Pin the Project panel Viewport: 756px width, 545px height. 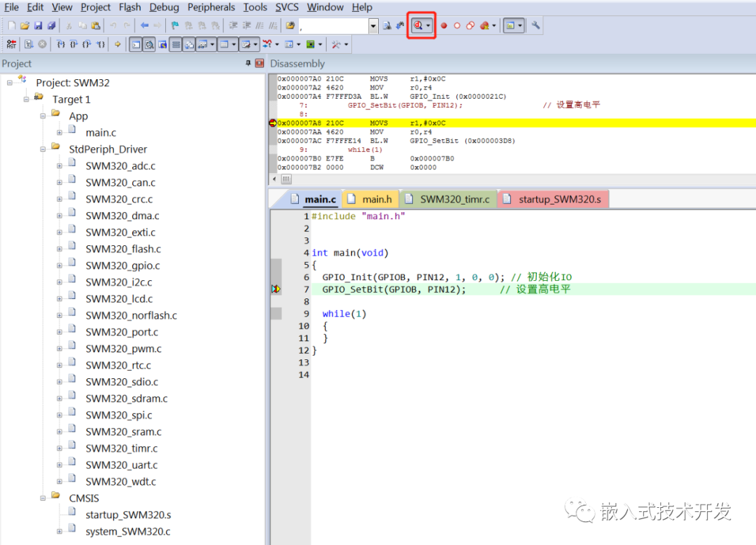(x=248, y=63)
